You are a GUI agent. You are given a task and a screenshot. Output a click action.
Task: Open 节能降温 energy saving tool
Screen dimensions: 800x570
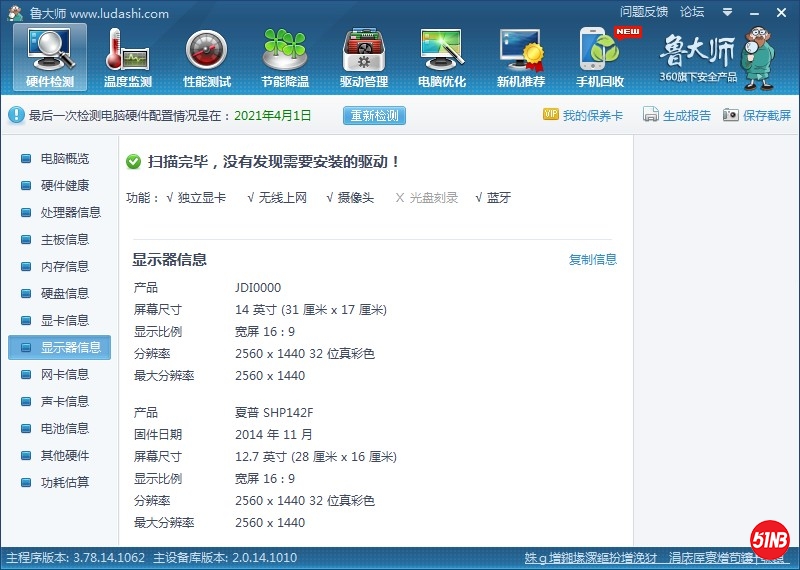click(285, 57)
